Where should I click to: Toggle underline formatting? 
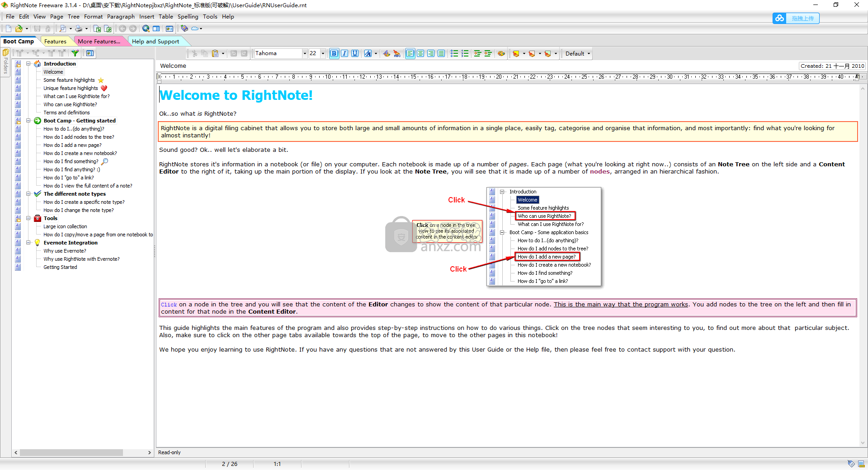[355, 53]
